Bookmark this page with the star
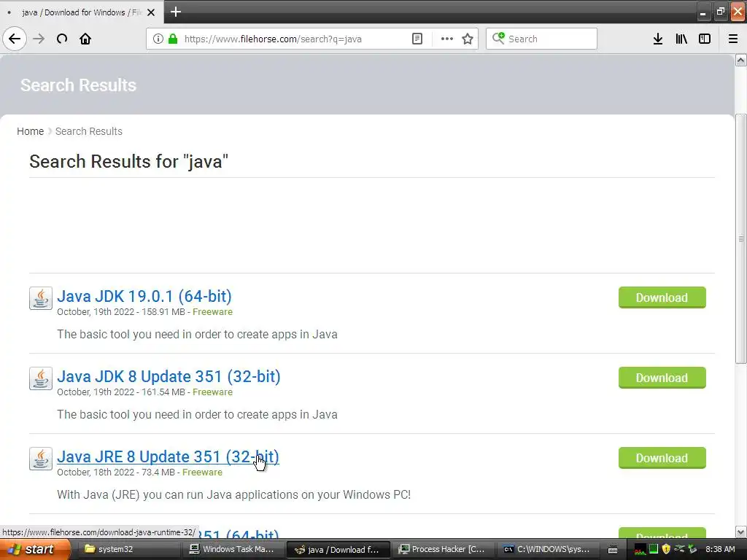The width and height of the screenshot is (747, 560). [x=468, y=39]
